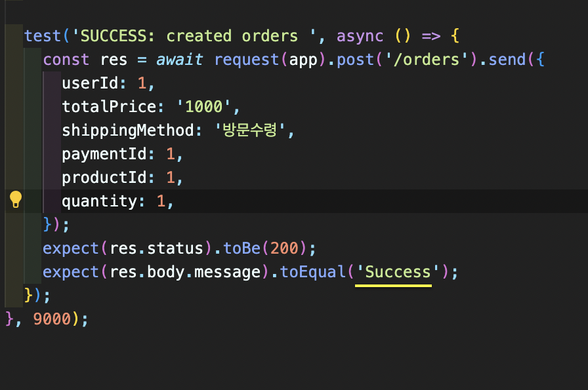This screenshot has height=390, width=588.
Task: Click 'res.body.message' expression
Action: tap(185, 273)
